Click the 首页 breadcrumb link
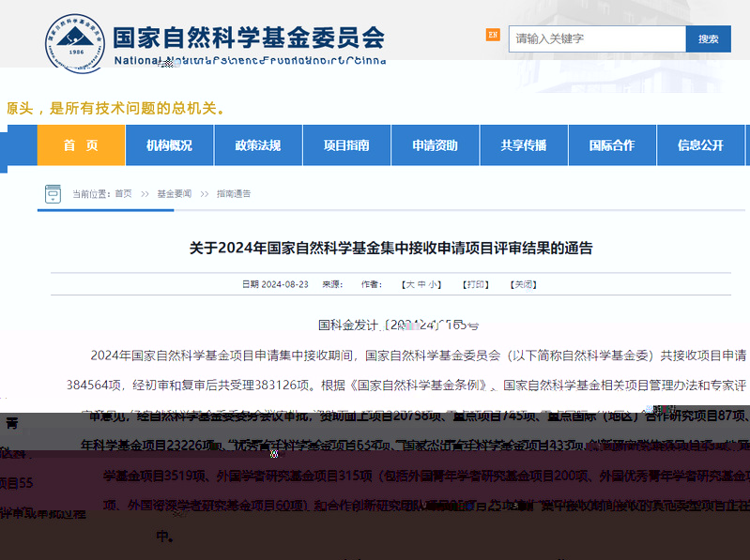 [x=124, y=194]
